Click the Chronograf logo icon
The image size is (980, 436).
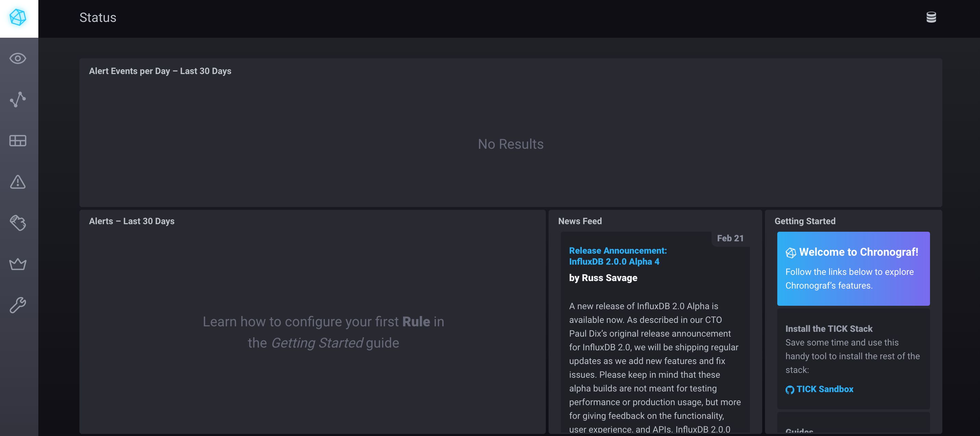click(18, 17)
